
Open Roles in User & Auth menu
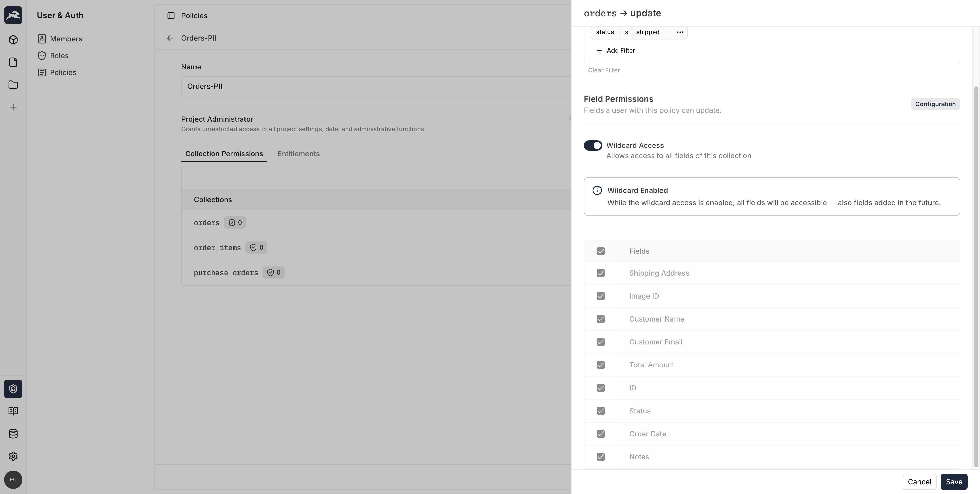[x=59, y=56]
